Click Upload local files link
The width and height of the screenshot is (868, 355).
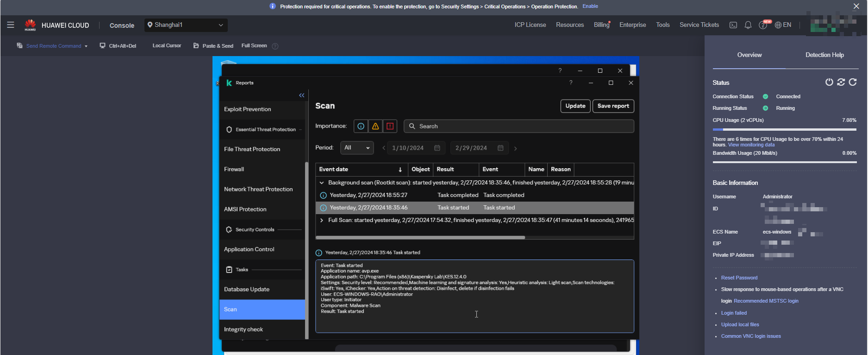point(740,324)
